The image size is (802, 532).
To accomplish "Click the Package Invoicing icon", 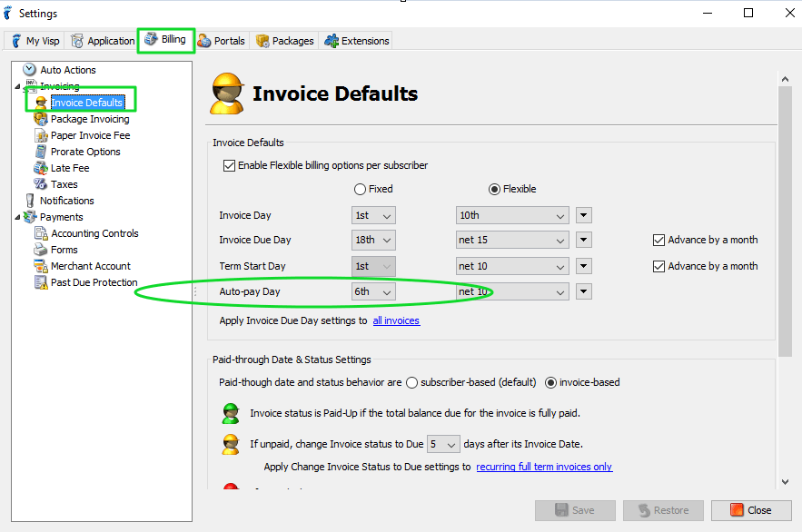I will (x=41, y=119).
